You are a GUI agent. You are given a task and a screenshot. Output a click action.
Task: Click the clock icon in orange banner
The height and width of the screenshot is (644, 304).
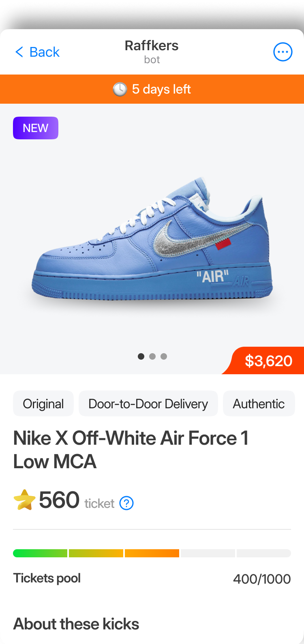pyautogui.click(x=120, y=89)
